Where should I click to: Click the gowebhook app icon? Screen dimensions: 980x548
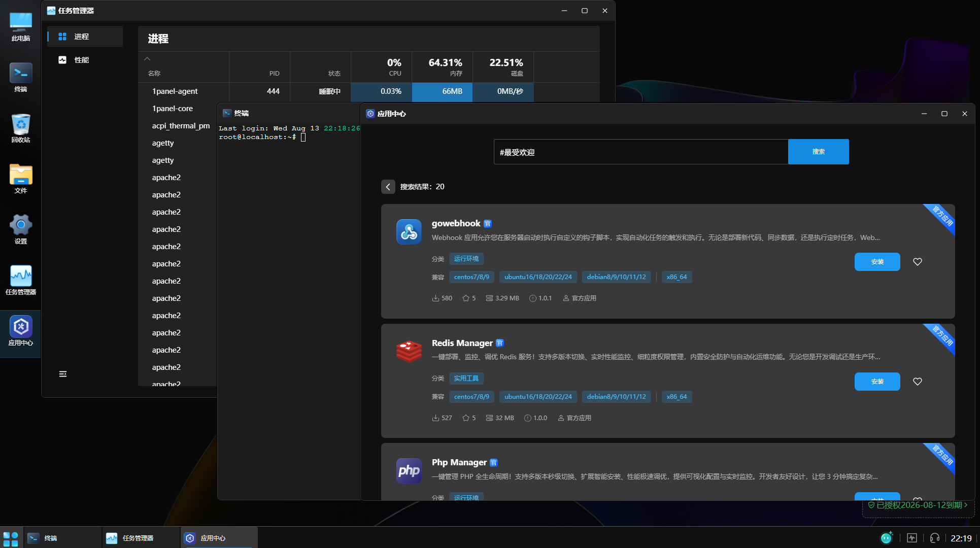(x=409, y=232)
